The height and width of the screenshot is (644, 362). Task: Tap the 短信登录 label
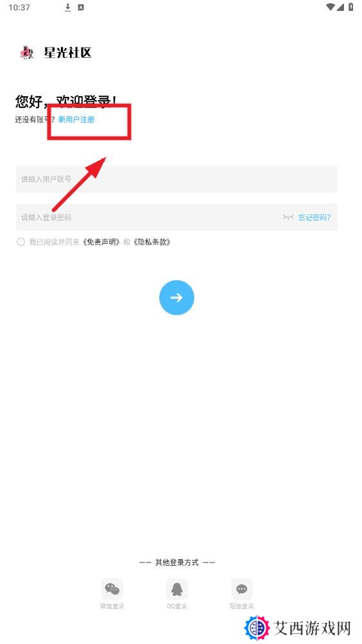click(x=241, y=606)
